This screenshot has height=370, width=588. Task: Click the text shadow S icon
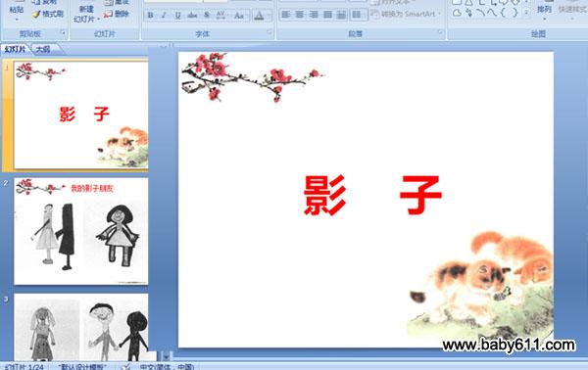[207, 16]
